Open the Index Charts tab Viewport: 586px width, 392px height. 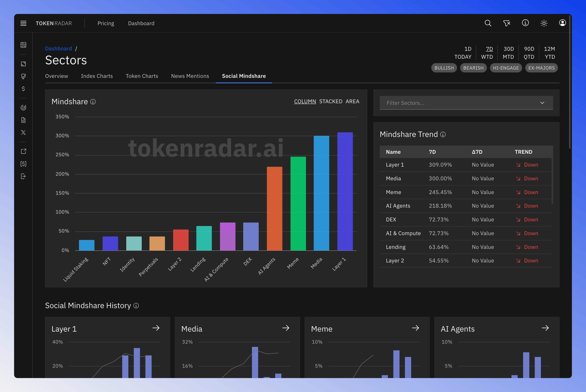[97, 76]
